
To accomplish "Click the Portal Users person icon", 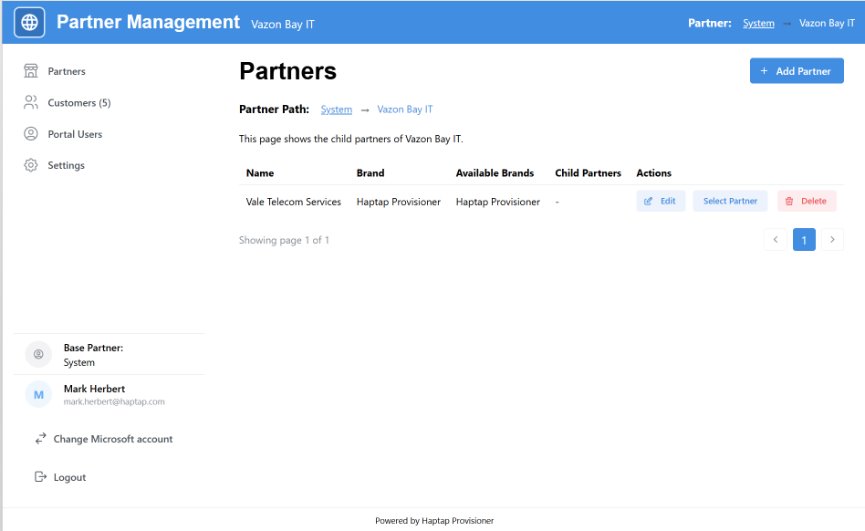I will pyautogui.click(x=31, y=134).
